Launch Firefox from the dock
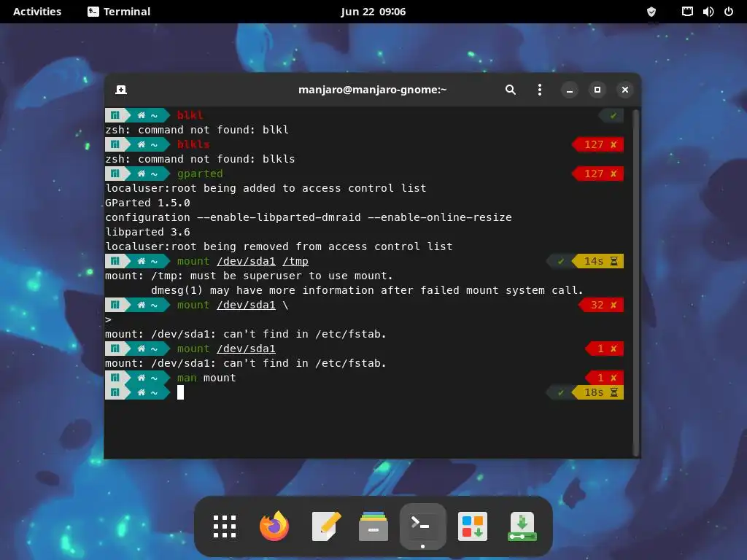Viewport: 747px width, 560px height. click(x=274, y=526)
